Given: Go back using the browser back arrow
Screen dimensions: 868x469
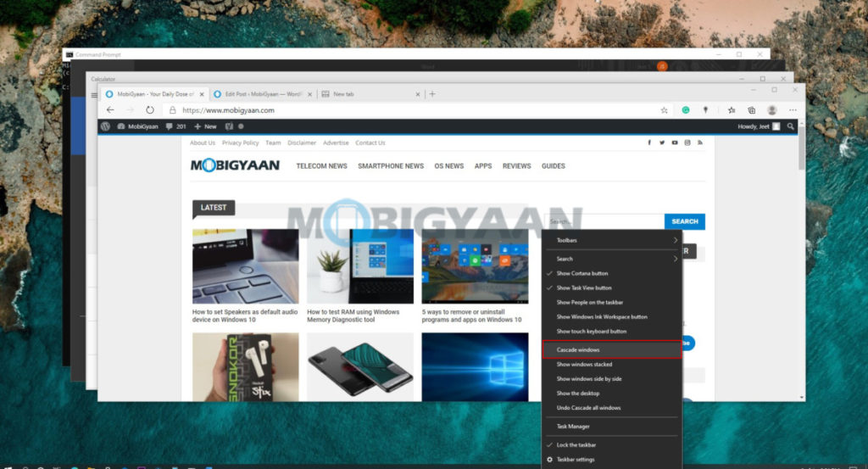Looking at the screenshot, I should [x=110, y=110].
